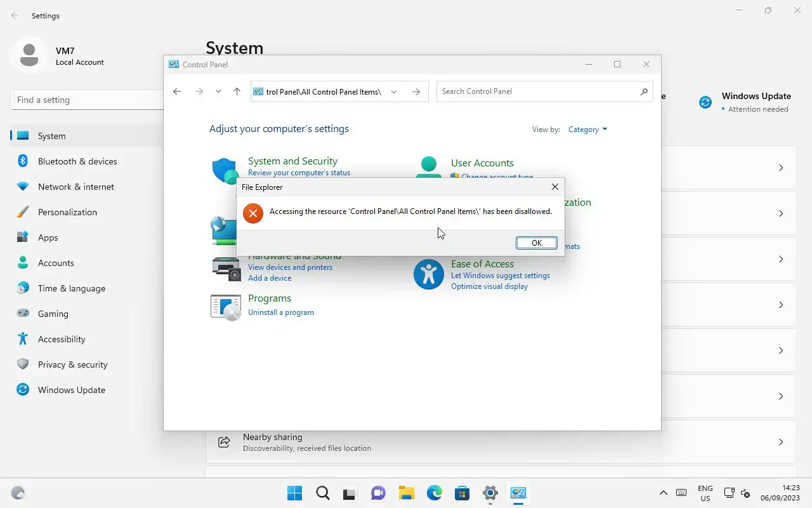Click the Find a setting search box
The height and width of the screenshot is (508, 812).
point(87,100)
